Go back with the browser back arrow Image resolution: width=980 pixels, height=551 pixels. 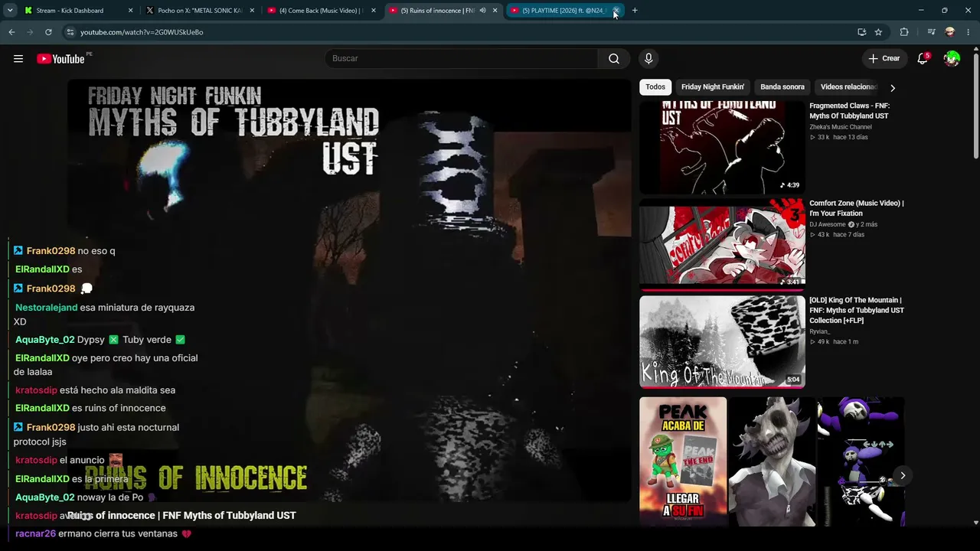11,32
